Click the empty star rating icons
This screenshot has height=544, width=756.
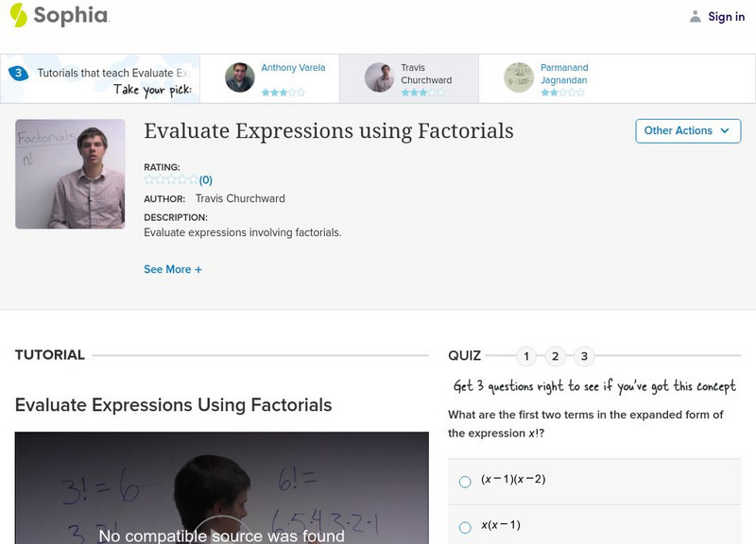(170, 179)
